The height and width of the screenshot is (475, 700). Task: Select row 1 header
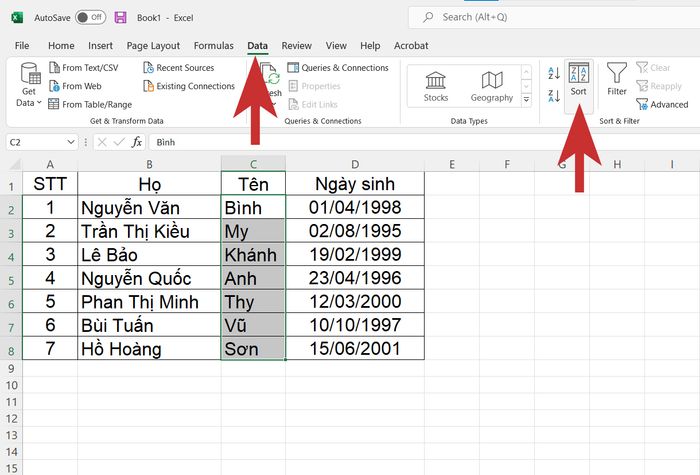(11, 184)
